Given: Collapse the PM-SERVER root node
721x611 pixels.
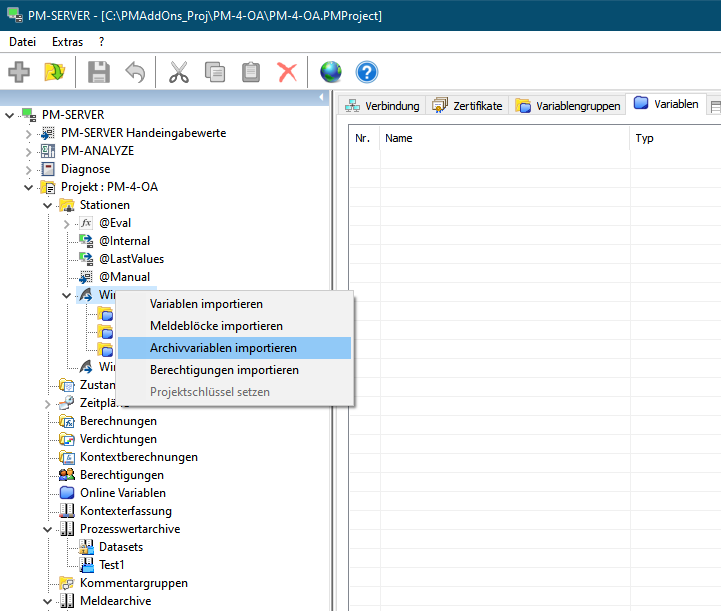Looking at the screenshot, I should click(x=10, y=115).
